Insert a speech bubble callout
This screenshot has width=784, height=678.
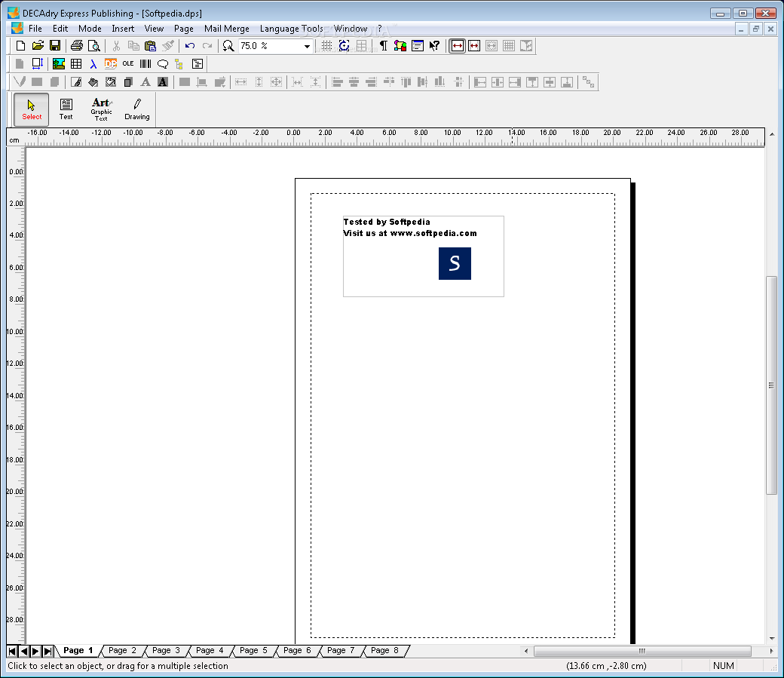pyautogui.click(x=163, y=64)
